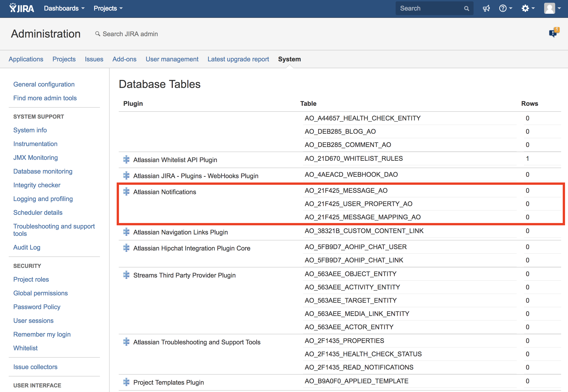Click the puzzle icon beside Atlassian Whitelist API Plugin
Screen dimensions: 568x392
tap(126, 159)
